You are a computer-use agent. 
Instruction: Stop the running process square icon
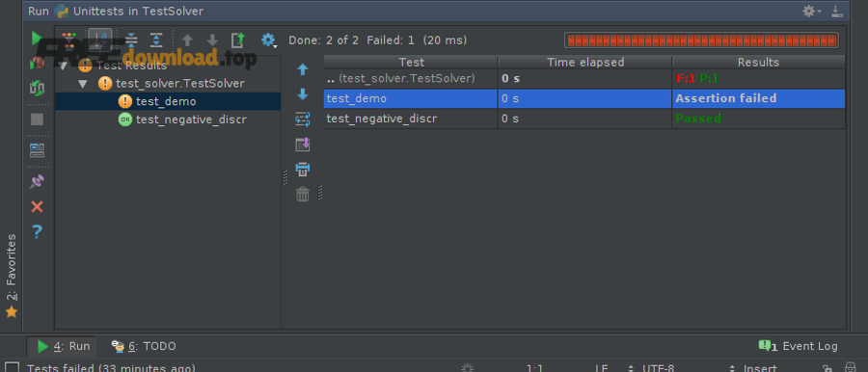click(x=37, y=119)
